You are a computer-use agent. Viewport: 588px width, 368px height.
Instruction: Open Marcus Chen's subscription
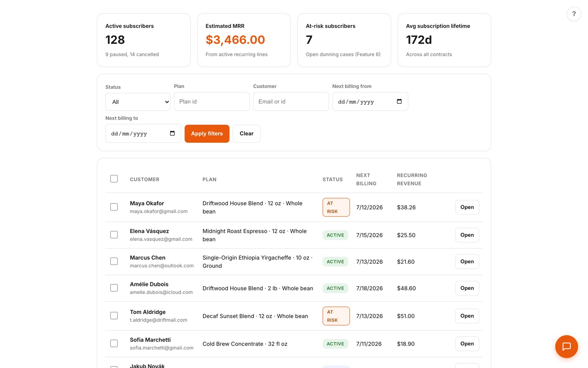pos(467,262)
